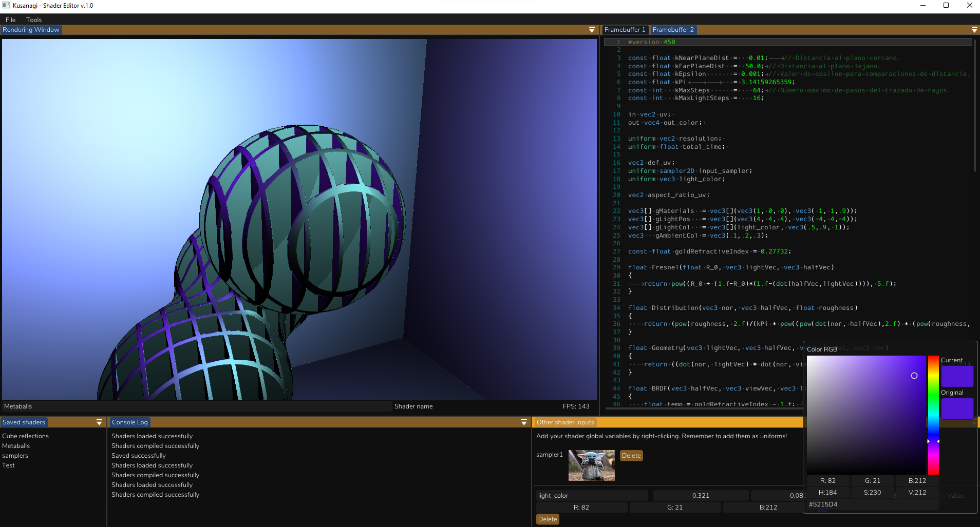The height and width of the screenshot is (527, 980).
Task: Open the Tools menu
Action: pos(34,20)
